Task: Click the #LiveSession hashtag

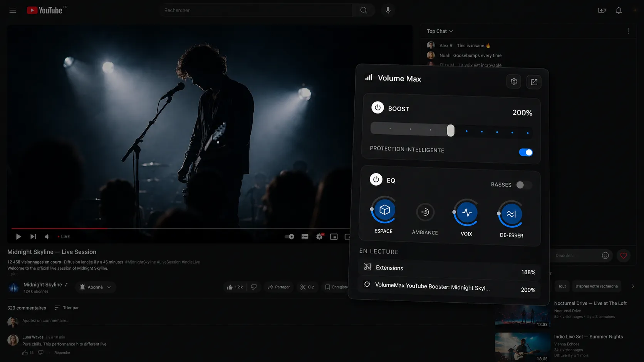Action: point(169,262)
